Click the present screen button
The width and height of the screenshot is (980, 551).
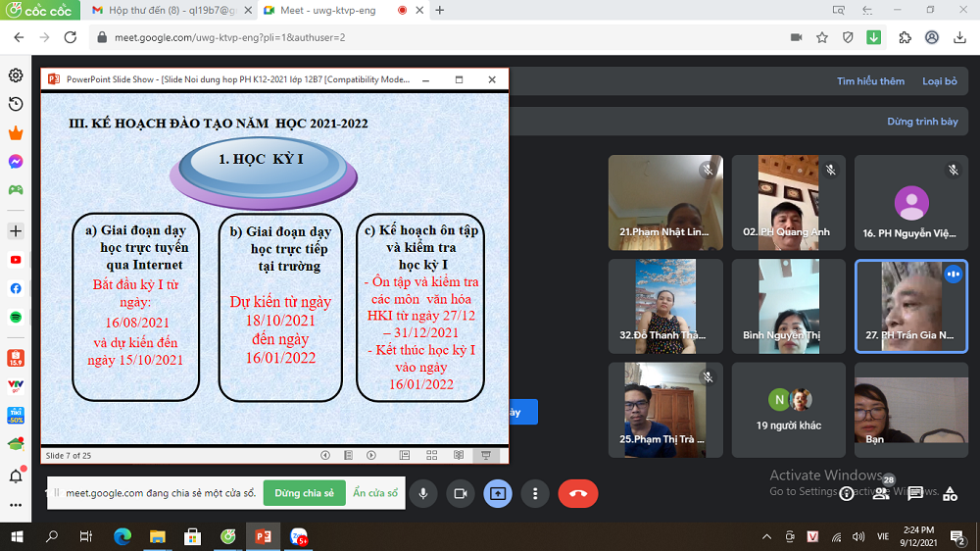pos(497,493)
